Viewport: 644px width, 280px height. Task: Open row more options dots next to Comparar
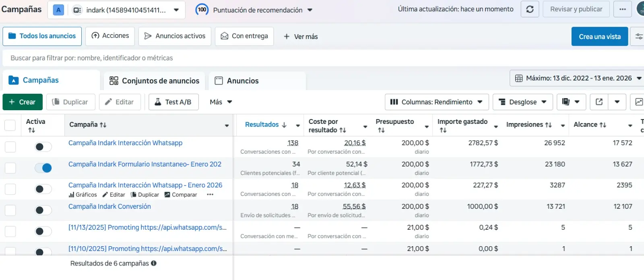(x=210, y=195)
